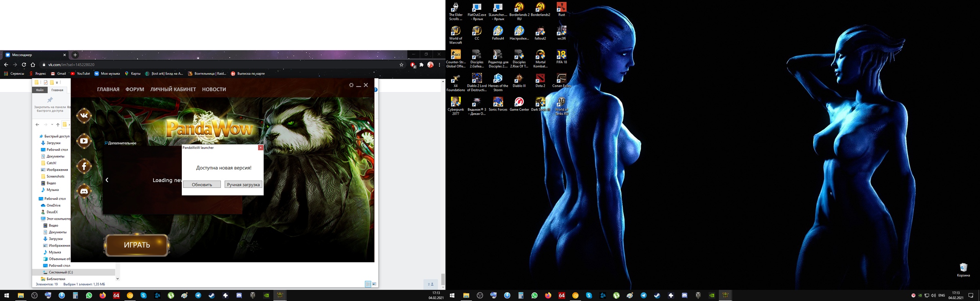Open Explorer quick access toolbar dropdown arrow

(x=57, y=82)
